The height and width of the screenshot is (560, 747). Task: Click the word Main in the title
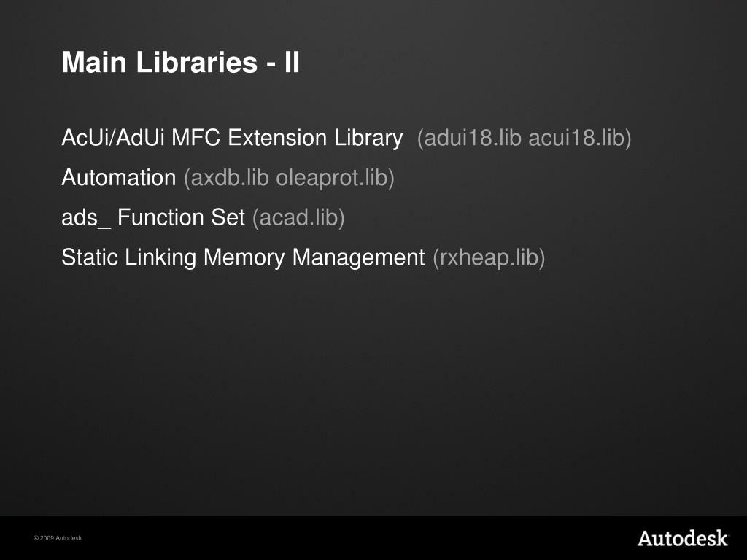(x=94, y=62)
